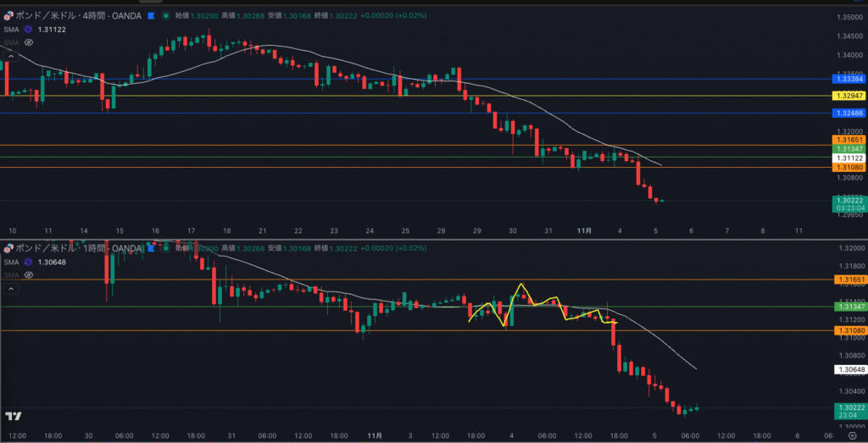
Task: Click the 11月 date marker on upper time axis
Action: [x=584, y=230]
